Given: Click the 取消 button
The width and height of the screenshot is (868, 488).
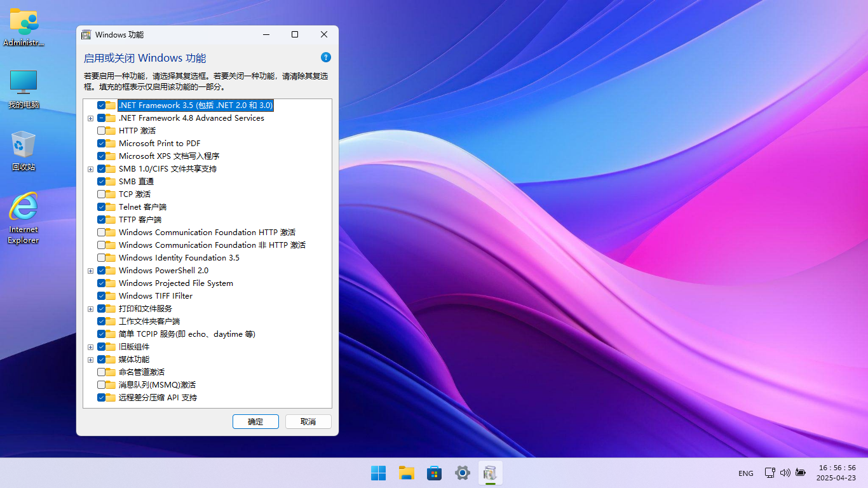Looking at the screenshot, I should pos(308,421).
